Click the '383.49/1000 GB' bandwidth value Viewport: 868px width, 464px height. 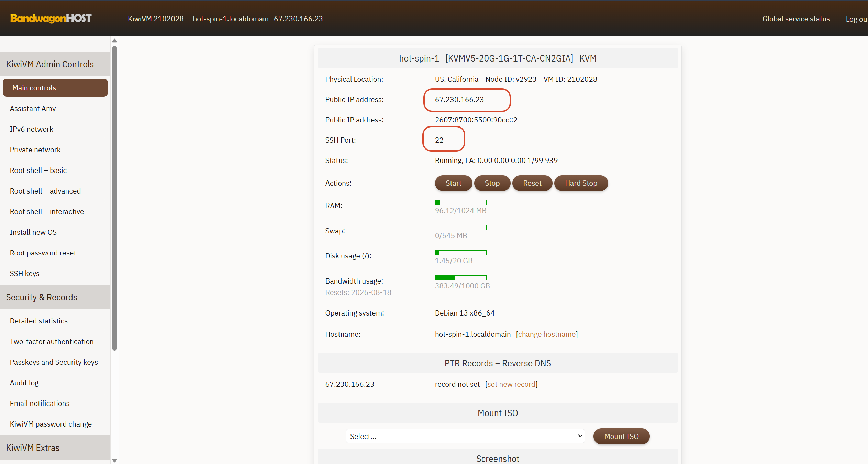pyautogui.click(x=462, y=286)
